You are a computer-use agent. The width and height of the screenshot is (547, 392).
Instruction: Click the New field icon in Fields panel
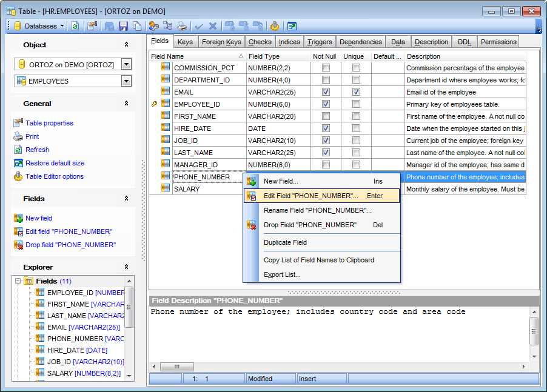(18, 218)
